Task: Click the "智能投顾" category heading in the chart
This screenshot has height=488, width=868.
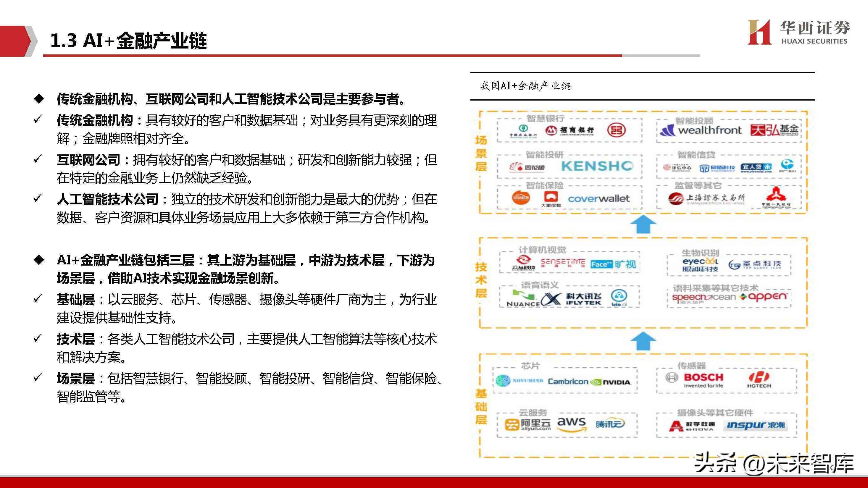Action: point(694,121)
